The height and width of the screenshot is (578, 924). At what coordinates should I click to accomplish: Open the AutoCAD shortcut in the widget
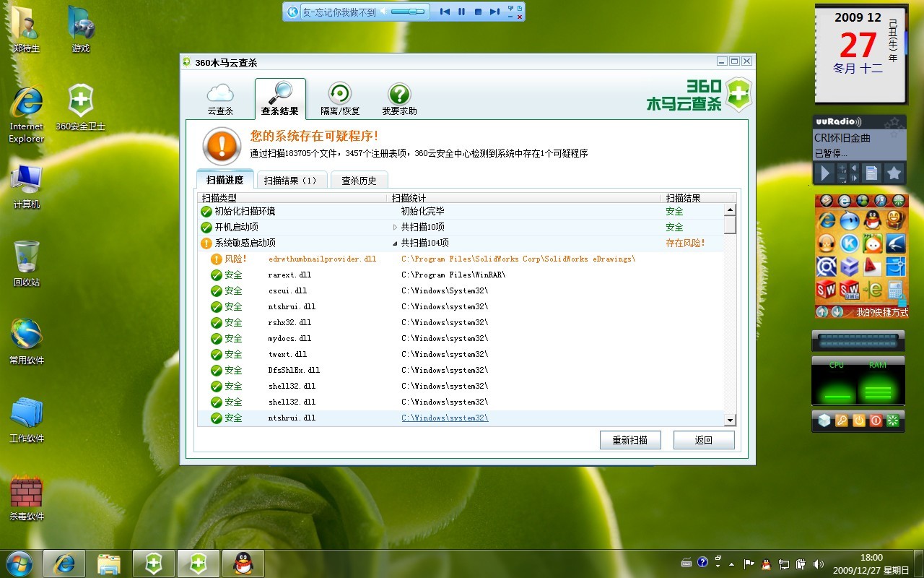pos(873,266)
